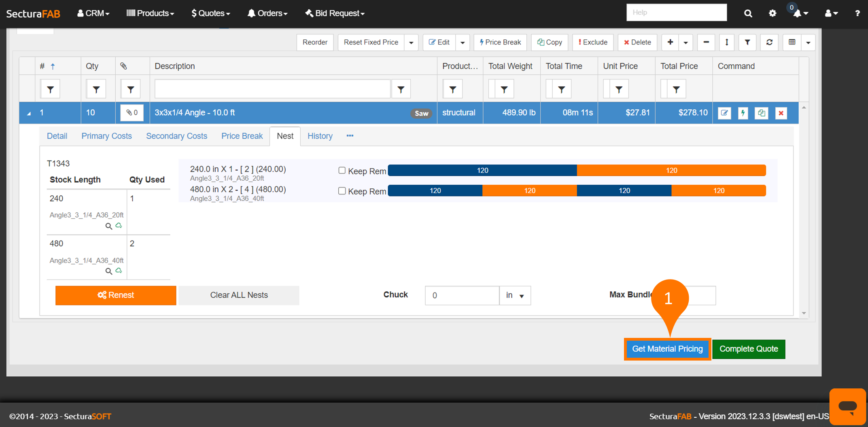Click the lightning price break icon in row
The height and width of the screenshot is (427, 868).
743,113
